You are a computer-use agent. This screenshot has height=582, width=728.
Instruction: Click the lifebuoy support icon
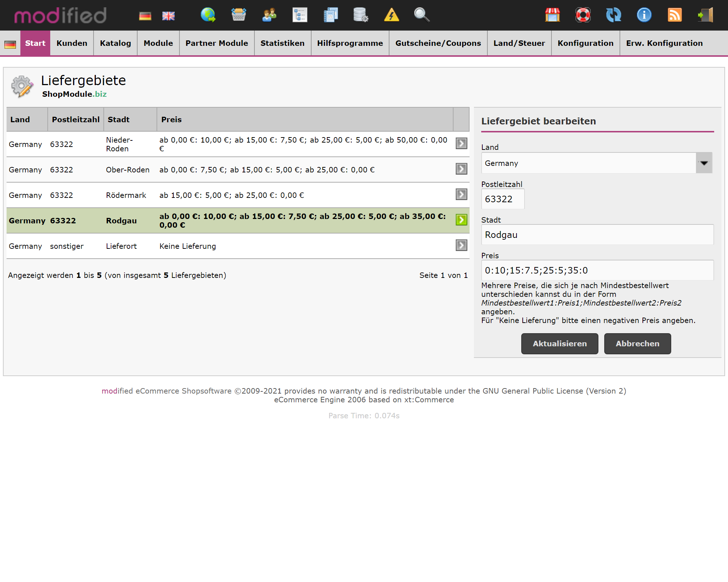(583, 15)
